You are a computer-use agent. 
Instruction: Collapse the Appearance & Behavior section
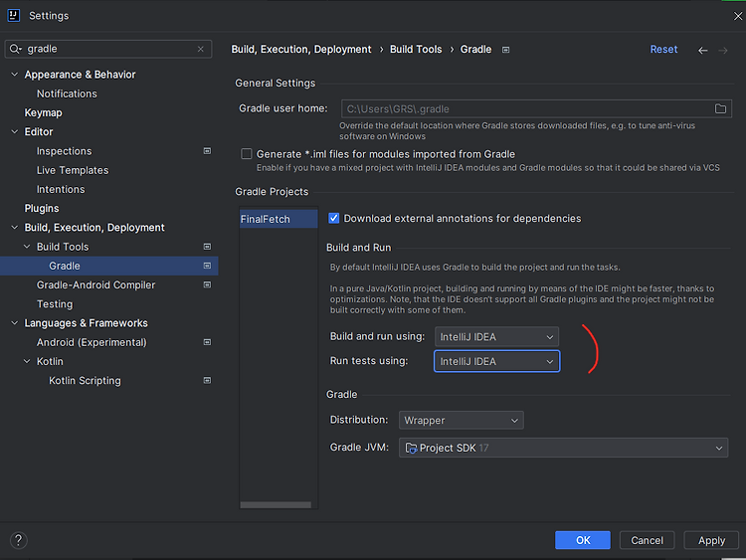point(15,75)
